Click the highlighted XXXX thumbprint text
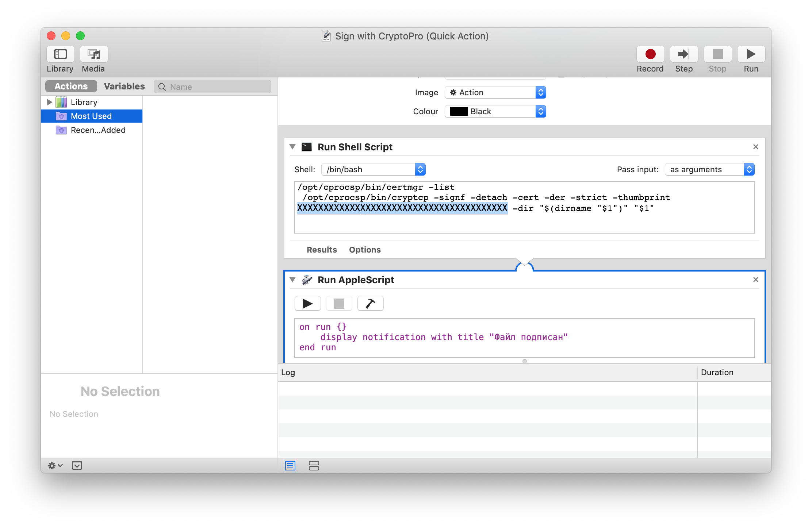Screen dimensions: 812x527 402,208
